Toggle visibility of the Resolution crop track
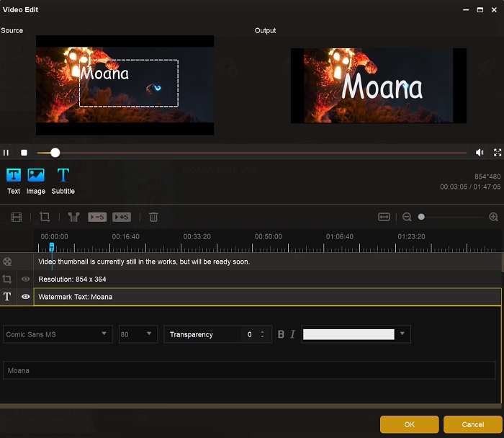504x438 pixels. coord(25,279)
